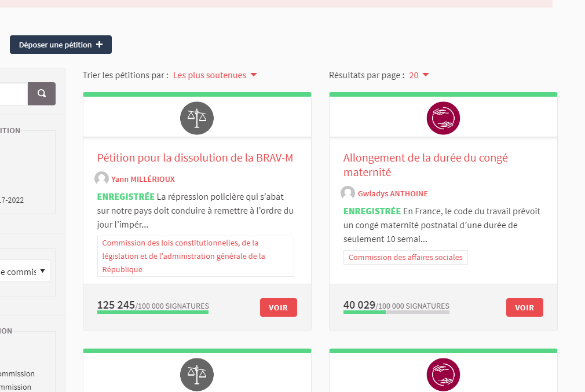Click the 40 029 signature count text
Viewport: 585px width, 392px height.
coord(359,305)
